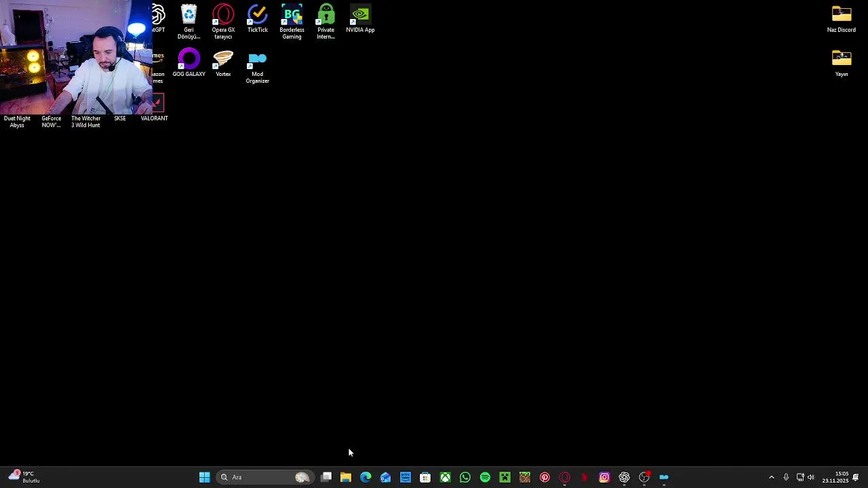The height and width of the screenshot is (488, 868).
Task: Open File Explorer from the taskbar
Action: [x=346, y=477]
